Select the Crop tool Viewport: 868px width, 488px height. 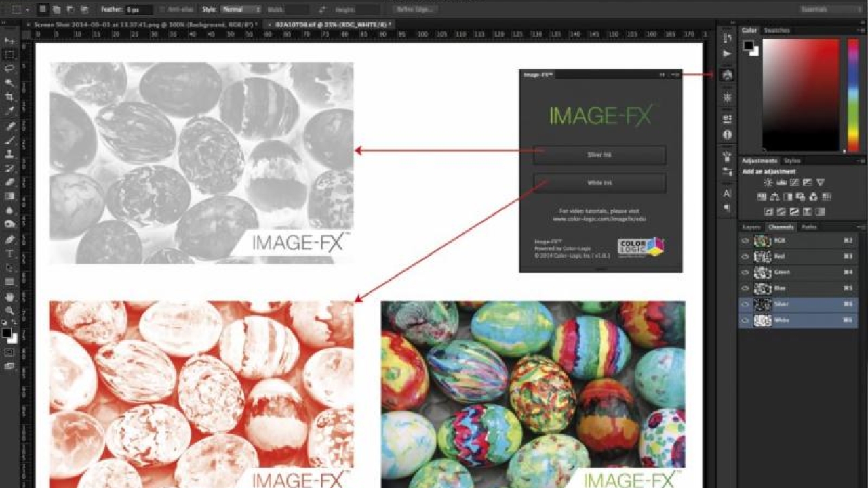pyautogui.click(x=9, y=97)
